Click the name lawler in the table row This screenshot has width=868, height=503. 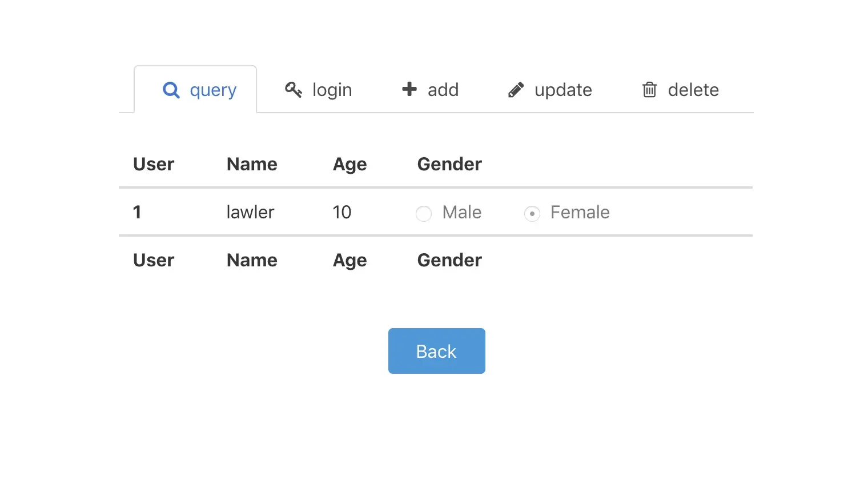pos(250,212)
